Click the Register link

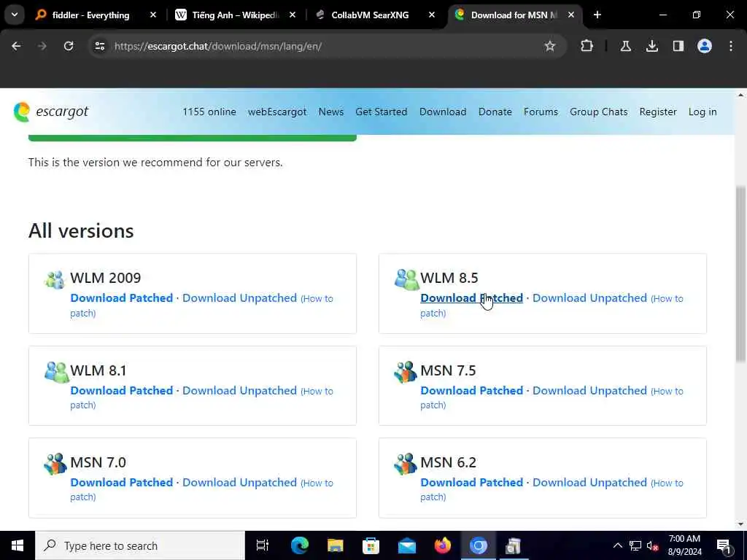(658, 112)
